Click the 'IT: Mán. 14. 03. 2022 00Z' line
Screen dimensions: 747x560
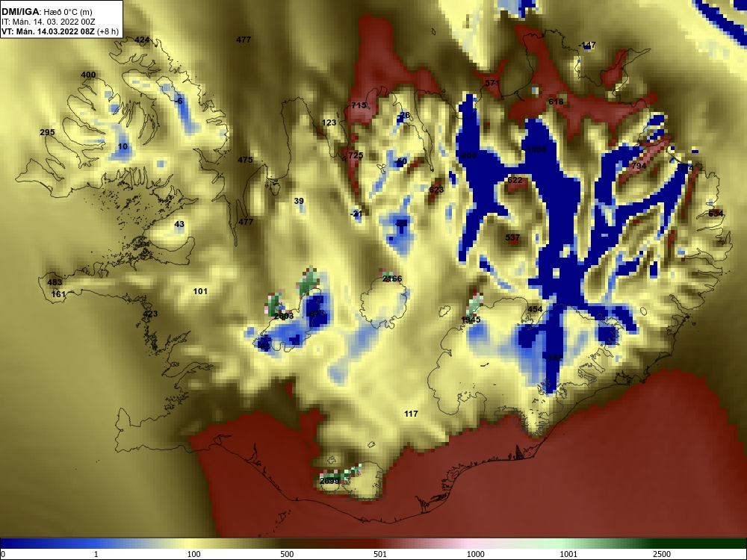point(48,22)
